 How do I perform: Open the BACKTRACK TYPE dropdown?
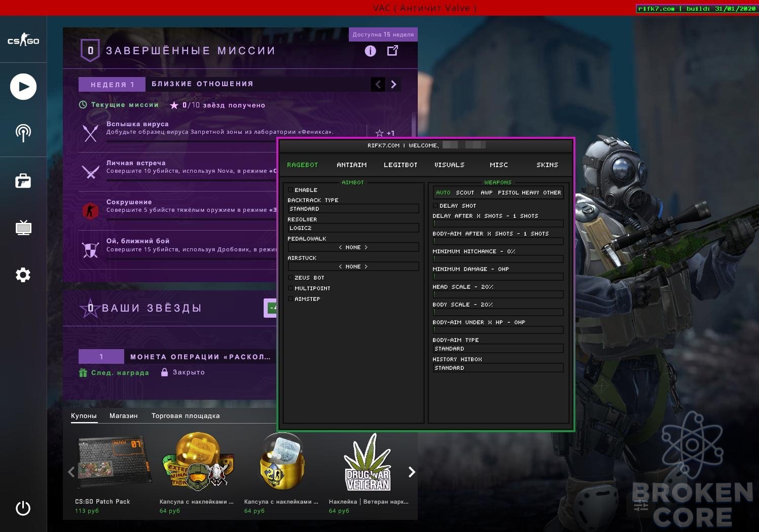(353, 209)
